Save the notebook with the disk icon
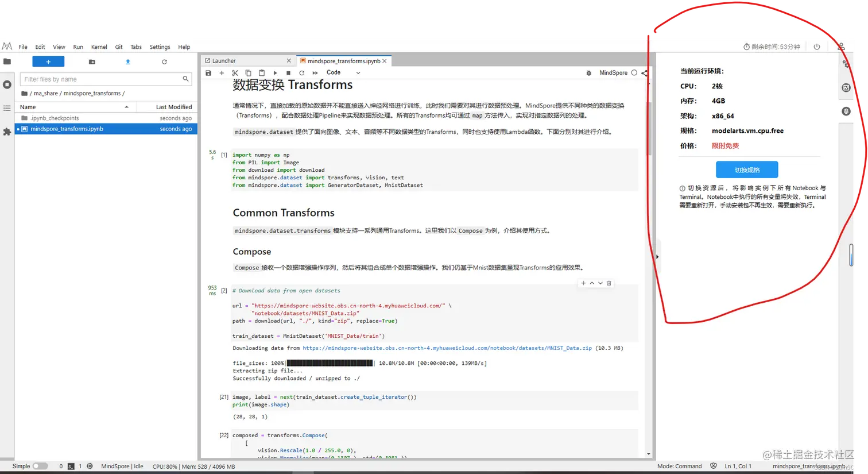868x474 pixels. click(x=208, y=73)
